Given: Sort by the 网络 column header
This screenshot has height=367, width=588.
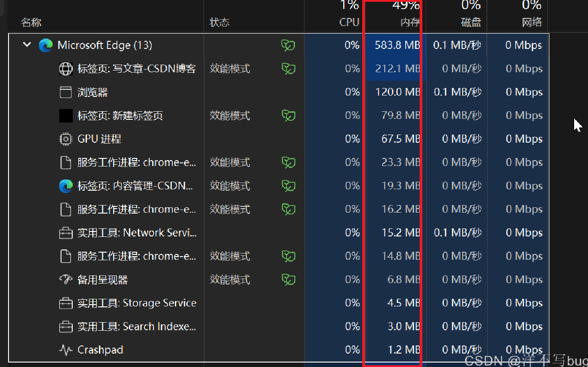Looking at the screenshot, I should [x=532, y=22].
